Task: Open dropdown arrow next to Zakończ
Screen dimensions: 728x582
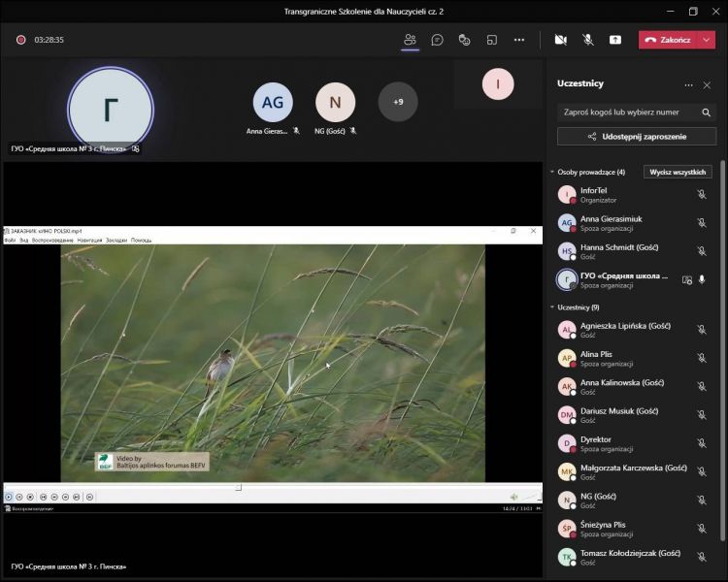Action: (x=707, y=40)
